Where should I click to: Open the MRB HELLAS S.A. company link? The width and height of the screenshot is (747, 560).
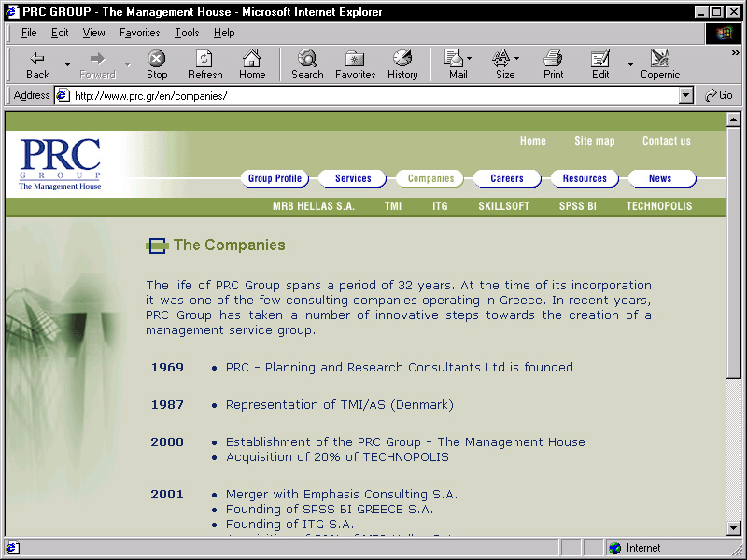tap(314, 206)
